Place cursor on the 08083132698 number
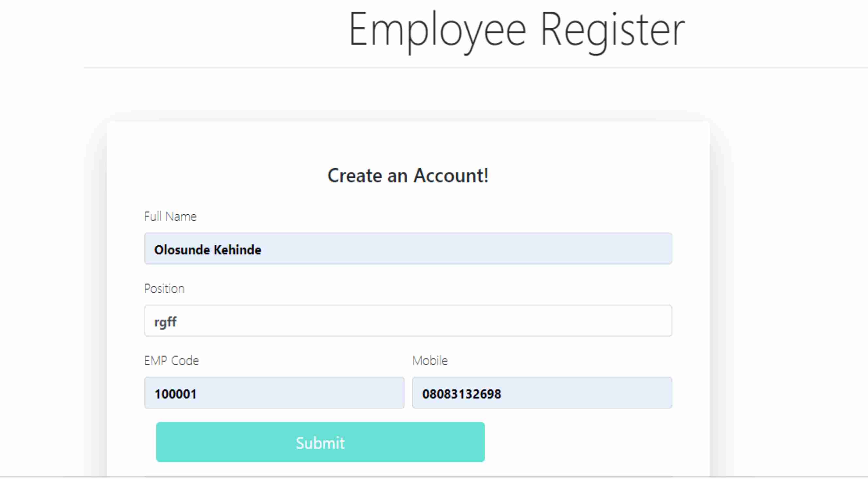 [x=462, y=394]
